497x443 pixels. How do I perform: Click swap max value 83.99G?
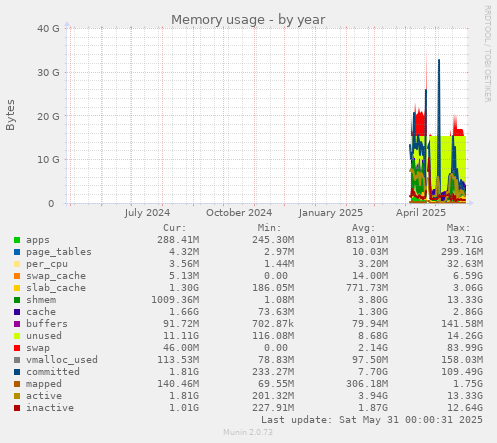pyautogui.click(x=465, y=348)
